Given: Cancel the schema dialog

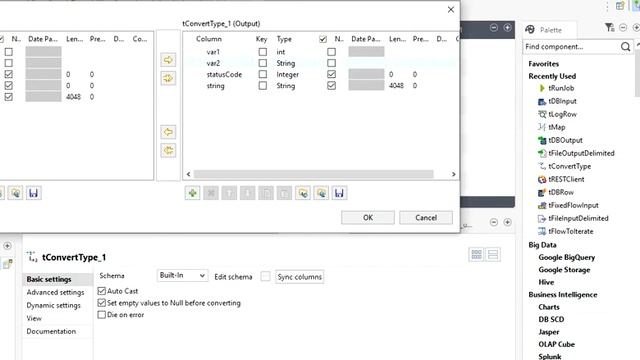Looking at the screenshot, I should coord(426,218).
